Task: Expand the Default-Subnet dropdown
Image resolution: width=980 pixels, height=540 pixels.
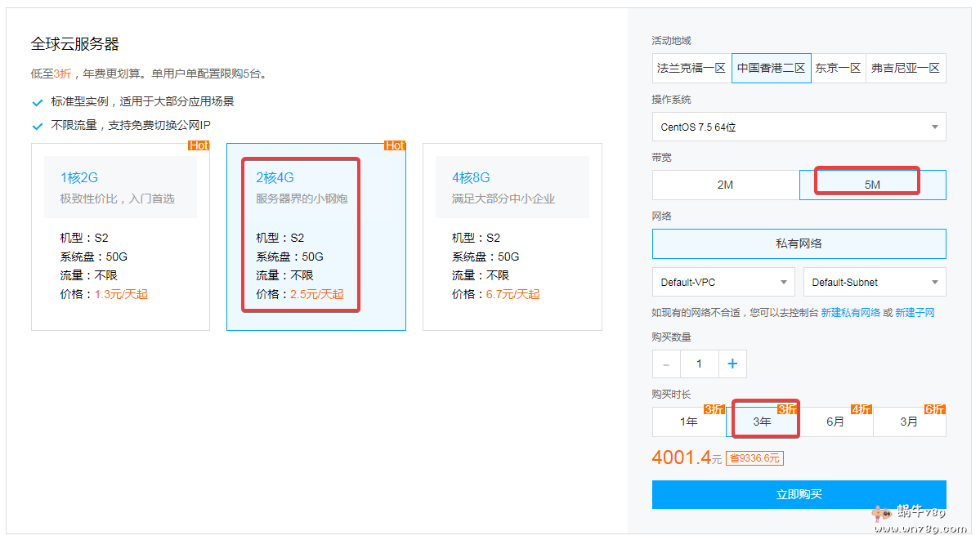Action: point(874,282)
